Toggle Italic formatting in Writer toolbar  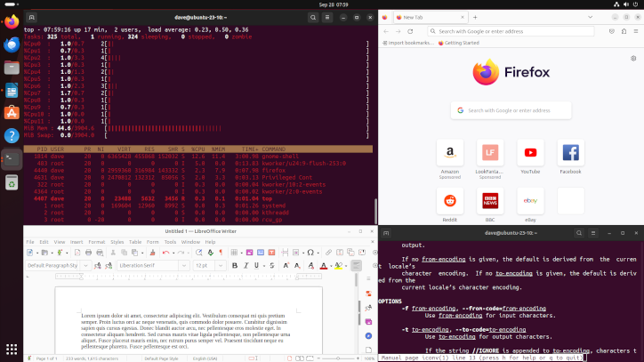(246, 265)
